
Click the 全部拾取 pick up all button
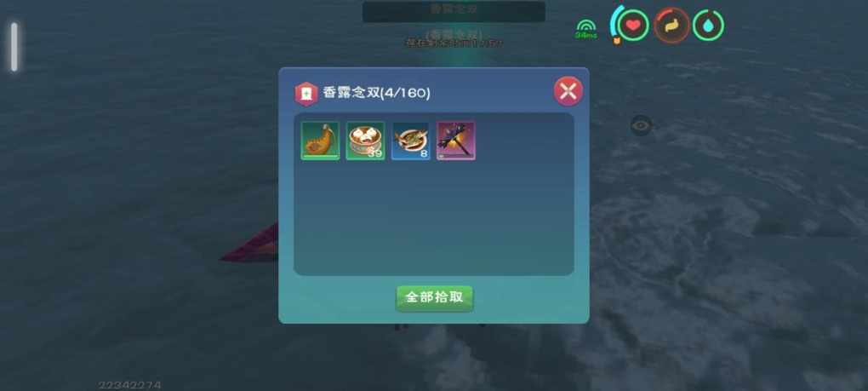435,297
